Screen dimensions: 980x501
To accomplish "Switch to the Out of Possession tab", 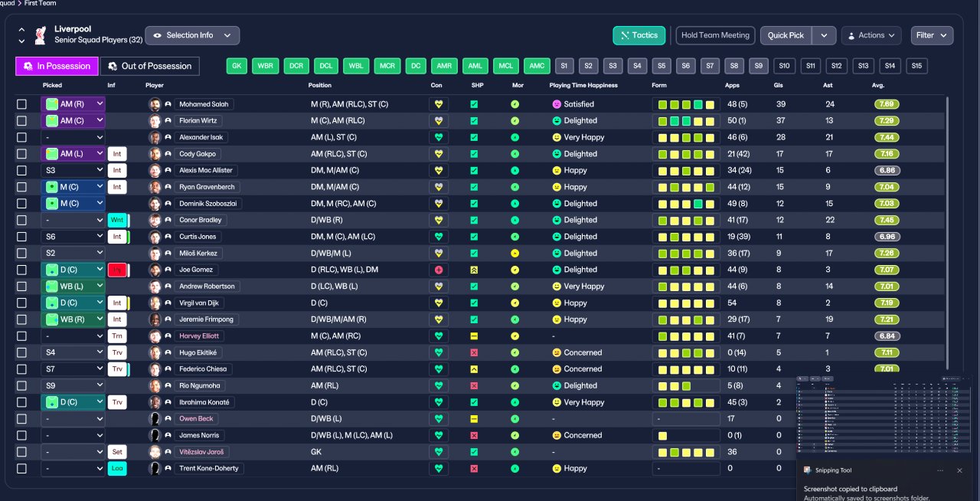I will click(x=150, y=66).
